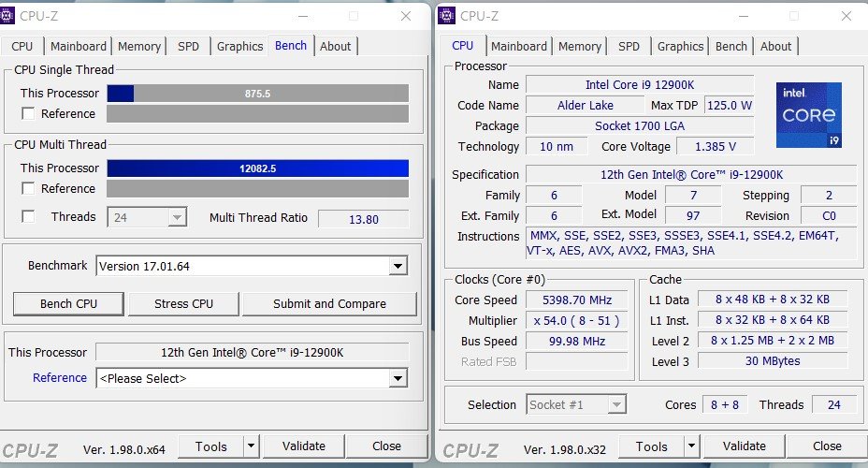Switch to Bench tab in right window

[731, 46]
